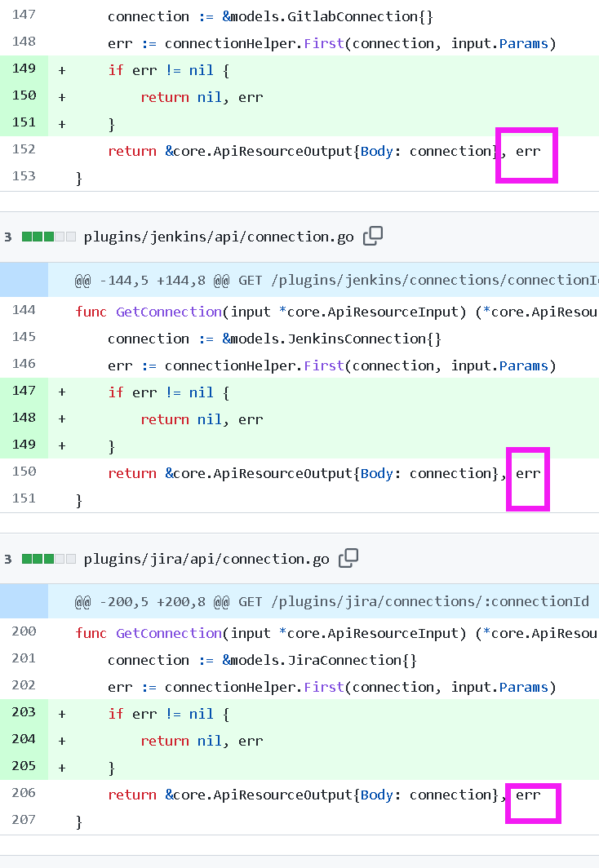Select line number 153 of the gitlab diff

24,176
